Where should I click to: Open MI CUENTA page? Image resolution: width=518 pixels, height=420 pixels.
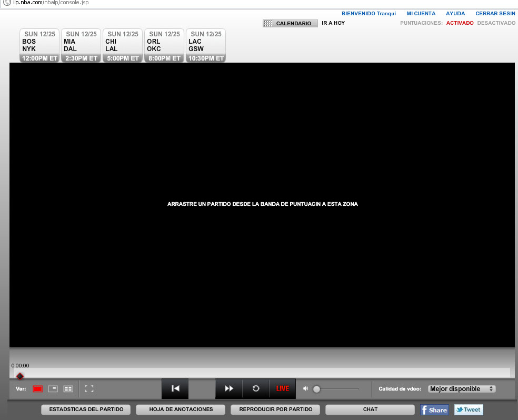point(421,14)
